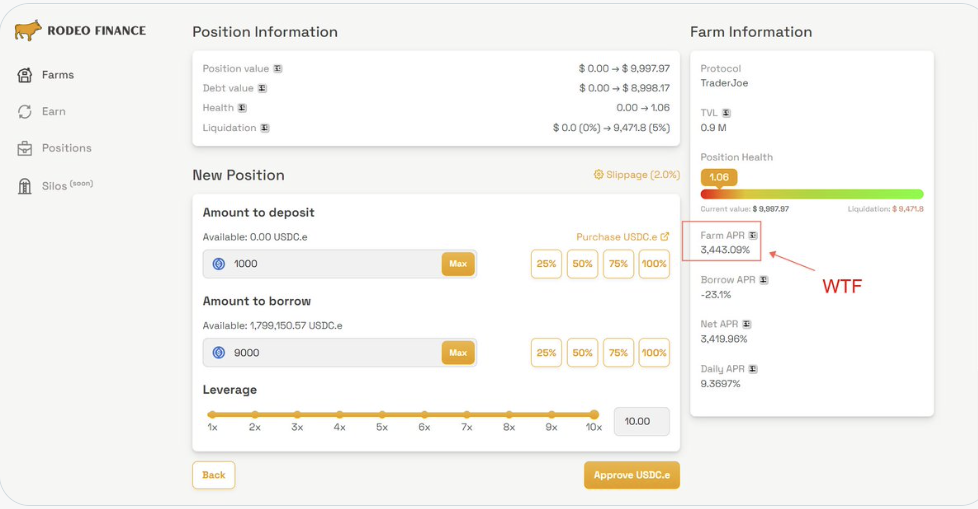
Task: Click info icon beside Farm APR
Action: coord(753,235)
